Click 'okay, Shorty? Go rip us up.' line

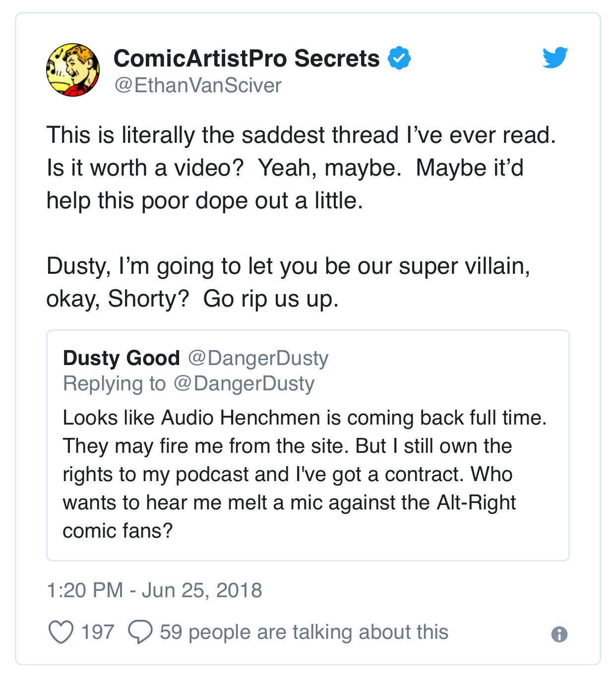[192, 299]
